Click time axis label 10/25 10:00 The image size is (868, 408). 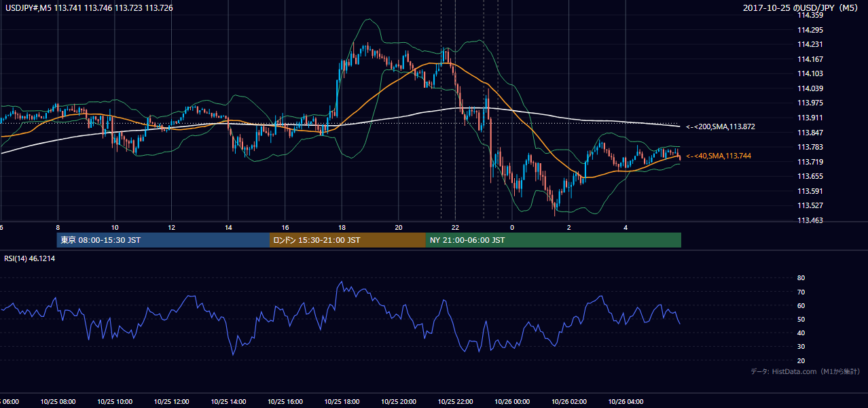115,401
